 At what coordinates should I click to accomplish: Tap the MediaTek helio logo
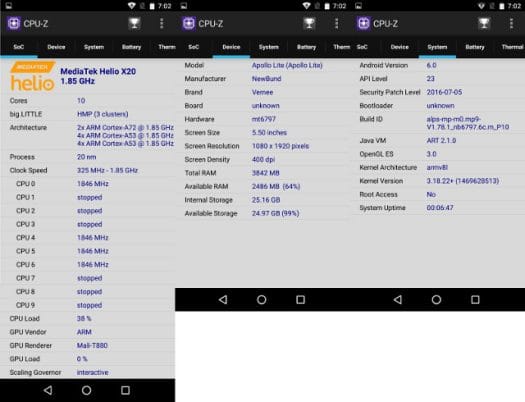point(32,77)
